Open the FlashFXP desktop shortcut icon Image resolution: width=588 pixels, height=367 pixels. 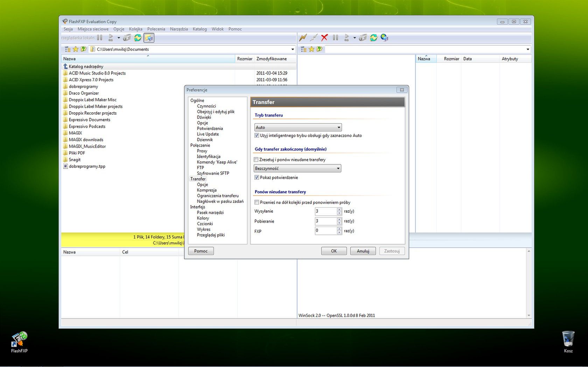pyautogui.click(x=19, y=342)
